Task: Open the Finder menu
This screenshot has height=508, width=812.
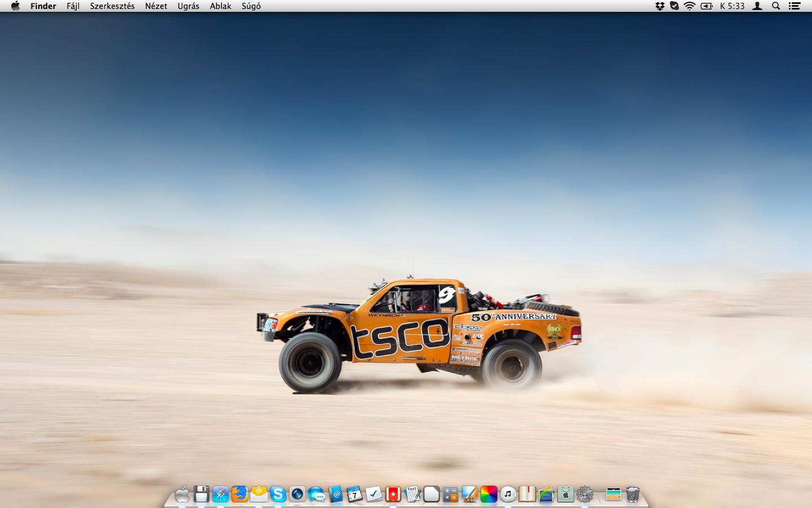Action: click(x=43, y=6)
